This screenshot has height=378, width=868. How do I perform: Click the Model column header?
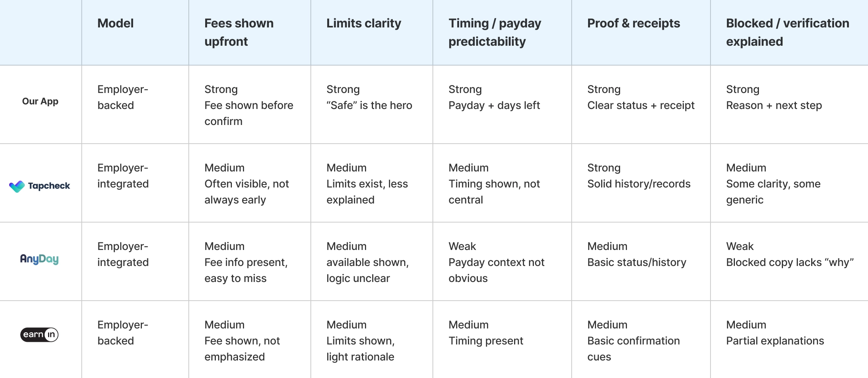(116, 24)
